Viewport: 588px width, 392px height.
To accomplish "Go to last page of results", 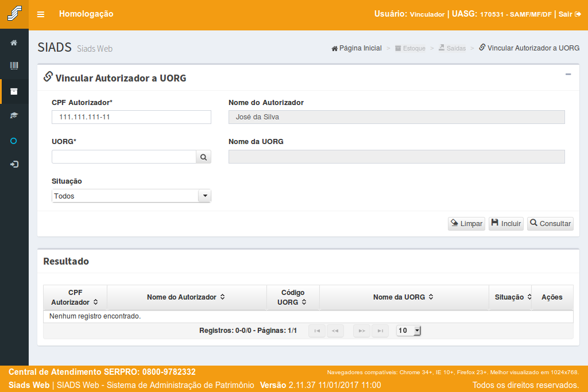I will tap(380, 331).
